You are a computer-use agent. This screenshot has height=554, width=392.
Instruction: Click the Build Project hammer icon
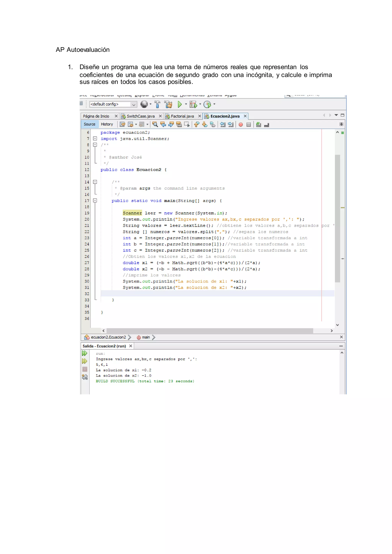tap(157, 104)
